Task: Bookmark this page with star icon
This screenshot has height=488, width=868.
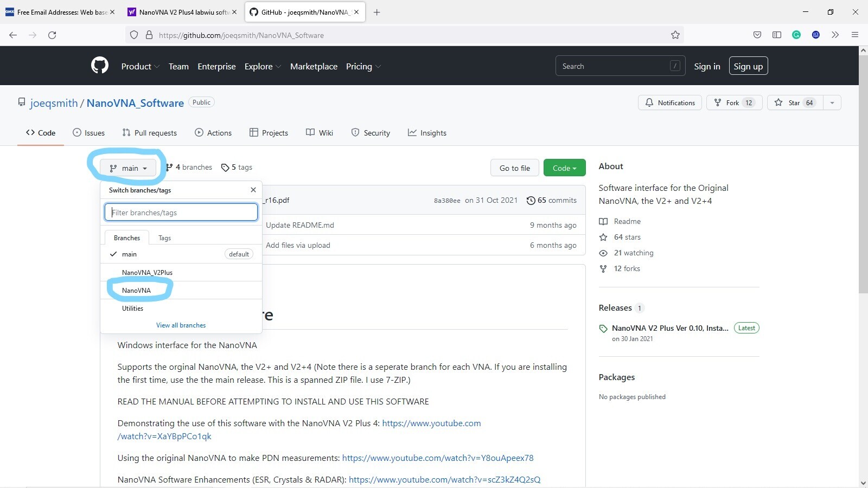Action: [675, 35]
